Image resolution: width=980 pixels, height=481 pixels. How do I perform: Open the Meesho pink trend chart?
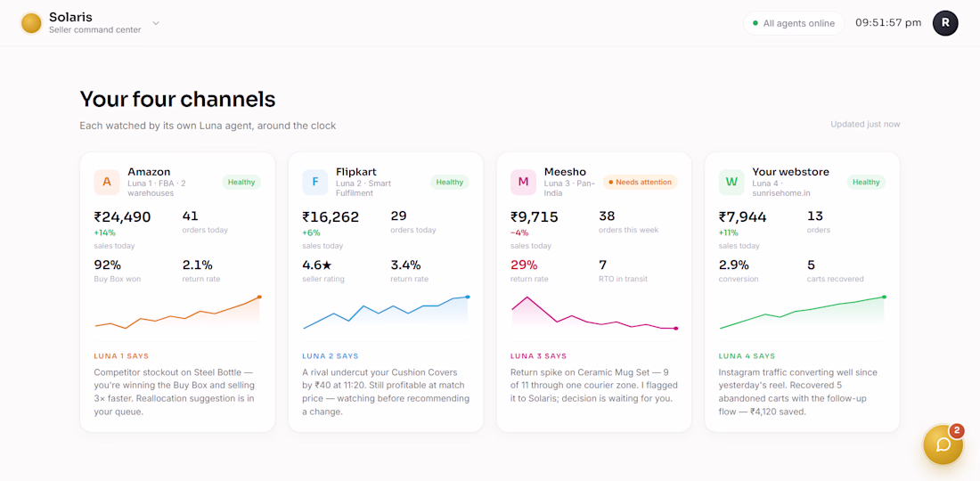tap(593, 312)
